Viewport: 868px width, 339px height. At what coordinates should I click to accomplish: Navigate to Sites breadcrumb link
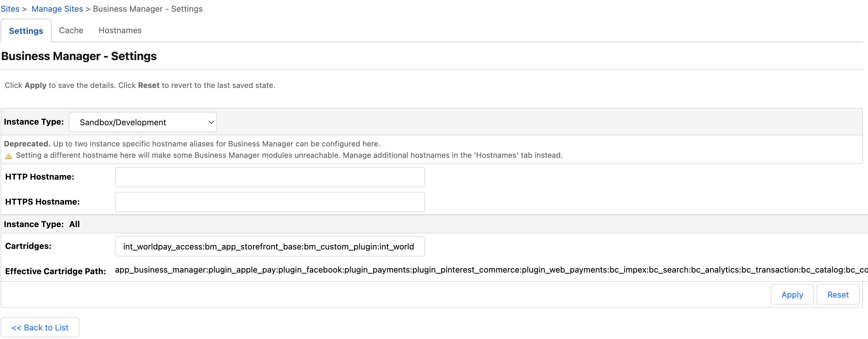(10, 9)
